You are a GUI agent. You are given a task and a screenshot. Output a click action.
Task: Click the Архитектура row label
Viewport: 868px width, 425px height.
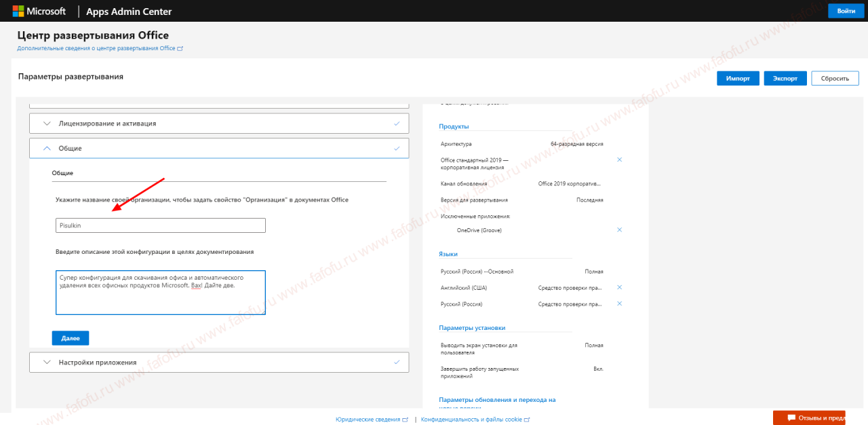coord(456,144)
